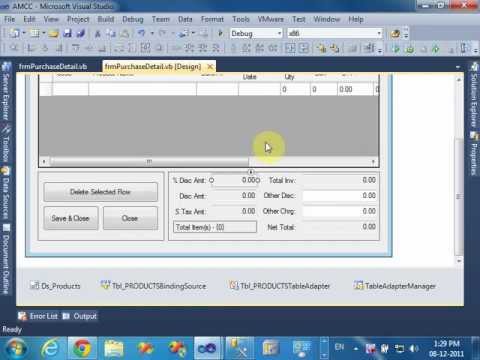Click the Align to Grid layout icon
The width and height of the screenshot is (480, 360).
14,49
